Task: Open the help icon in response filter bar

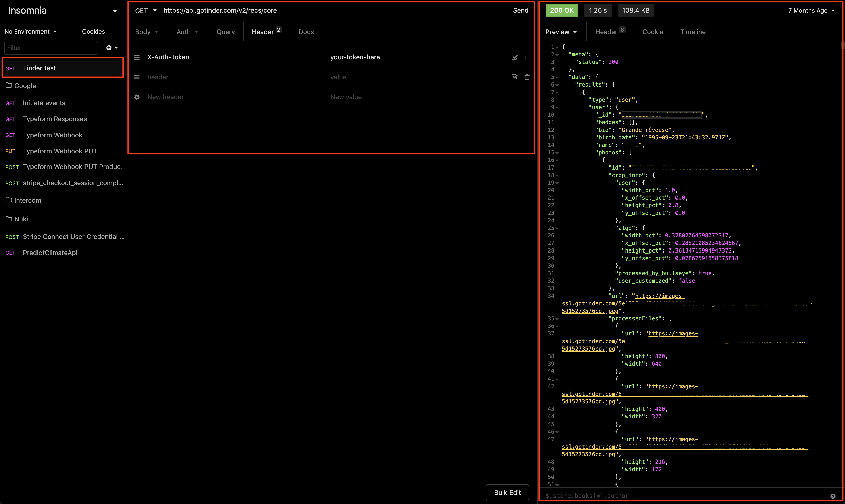Action: (833, 496)
